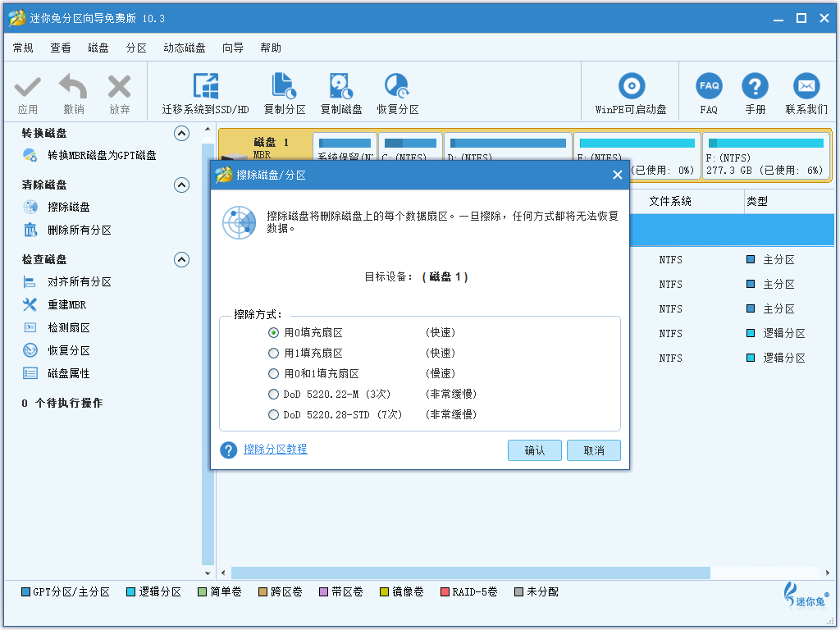Open the Wizard (向导) menu
Viewport: 840px width, 630px height.
[232, 48]
